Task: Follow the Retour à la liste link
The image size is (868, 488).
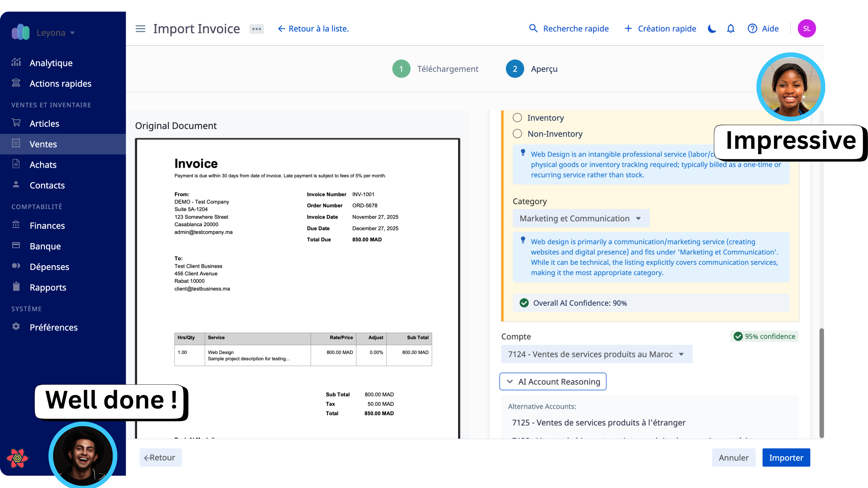Action: pyautogui.click(x=313, y=29)
